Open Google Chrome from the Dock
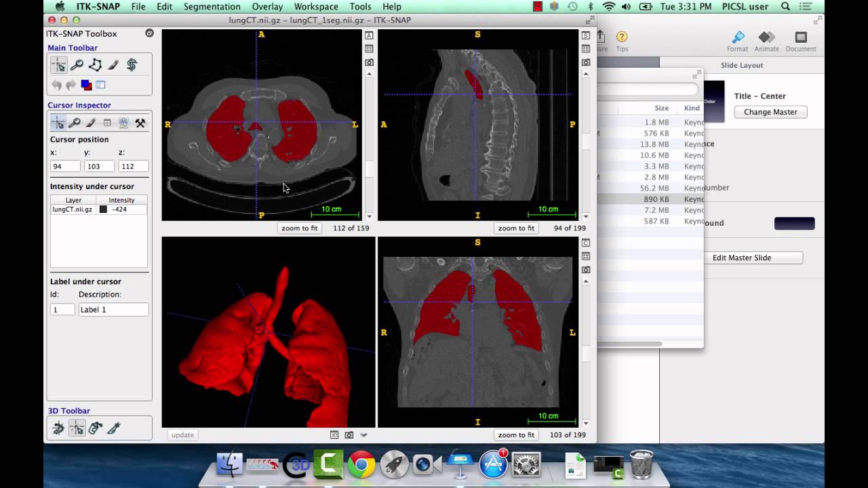The height and width of the screenshot is (488, 868). (361, 464)
